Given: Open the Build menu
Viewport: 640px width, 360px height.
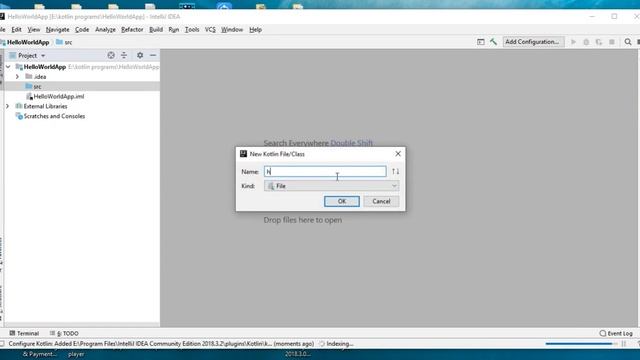Looking at the screenshot, I should pos(156,29).
